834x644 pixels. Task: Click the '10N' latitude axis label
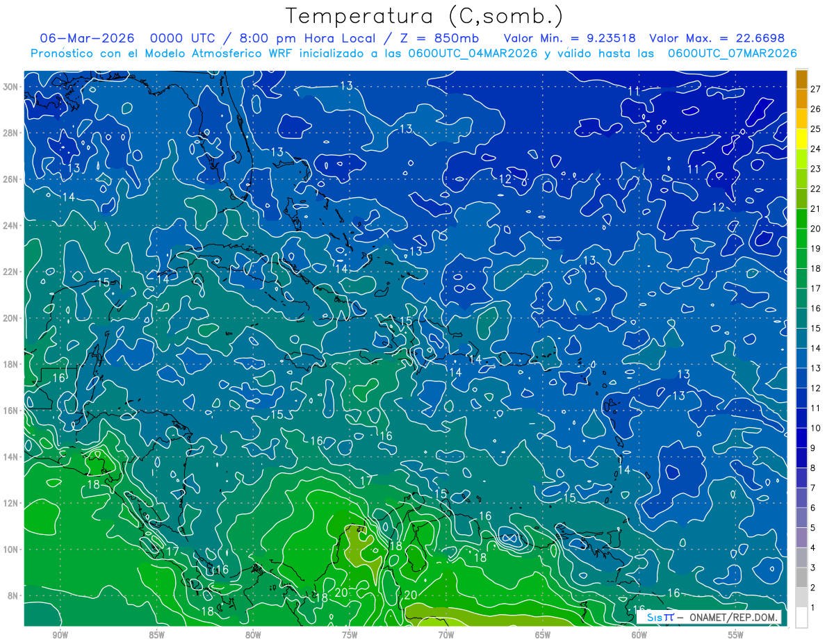(11, 549)
